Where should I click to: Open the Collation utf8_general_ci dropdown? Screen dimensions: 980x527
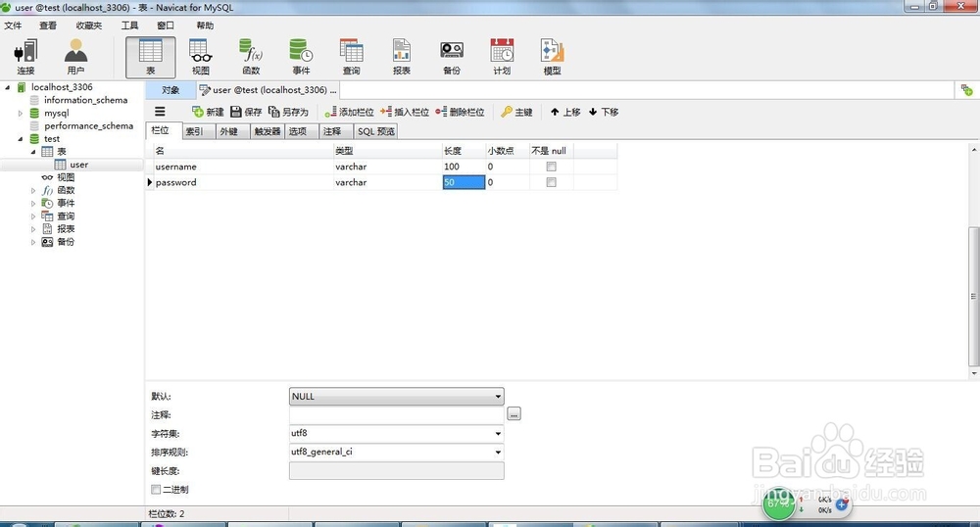pyautogui.click(x=498, y=453)
